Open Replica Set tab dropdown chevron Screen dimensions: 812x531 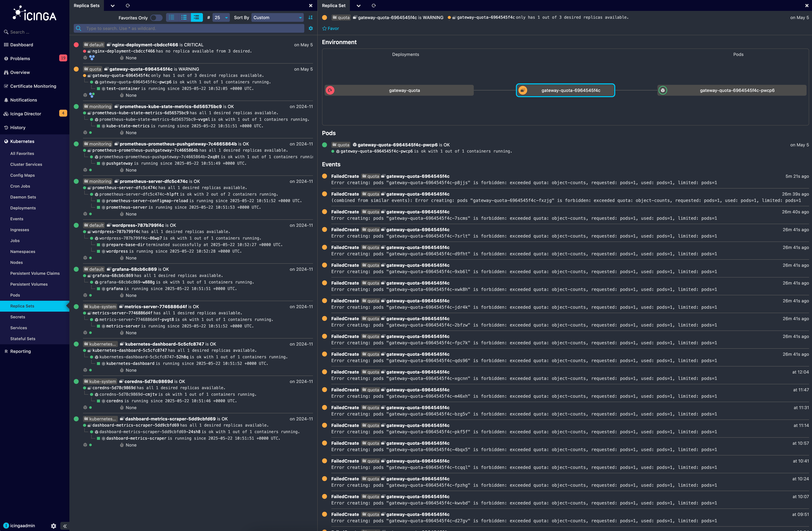pos(358,5)
